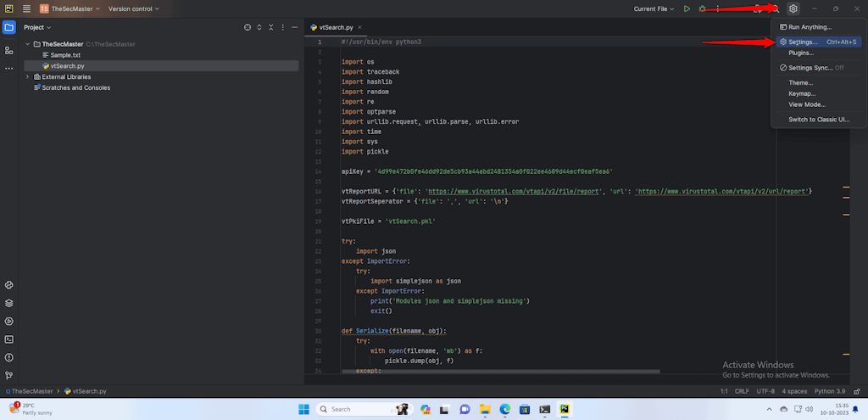This screenshot has width=868, height=420.
Task: Open the weather widget in taskbar
Action: coord(29,409)
